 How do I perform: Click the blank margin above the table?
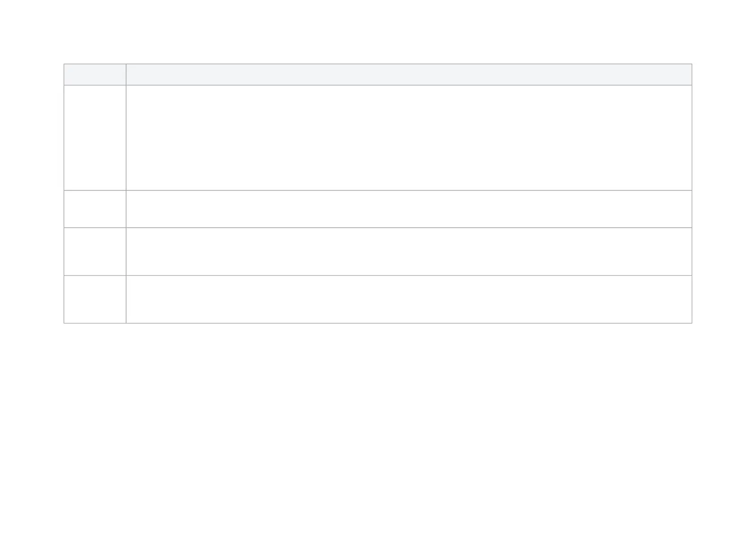tap(378, 31)
